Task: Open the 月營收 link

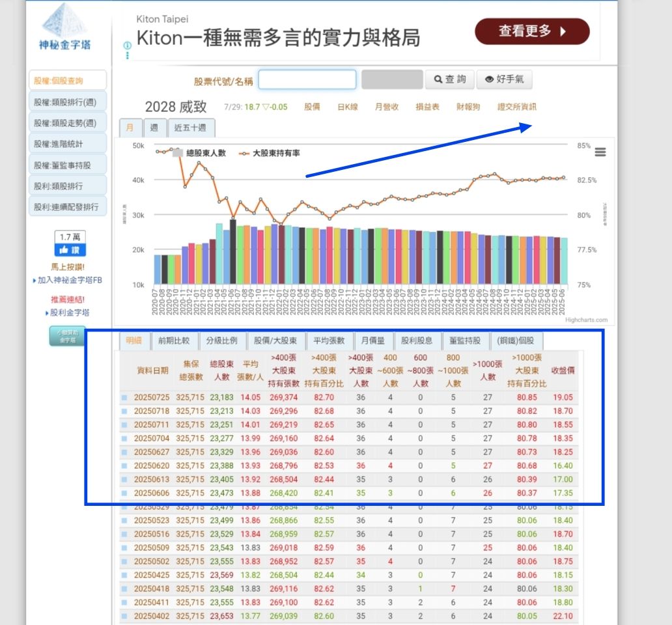Action: [x=387, y=107]
